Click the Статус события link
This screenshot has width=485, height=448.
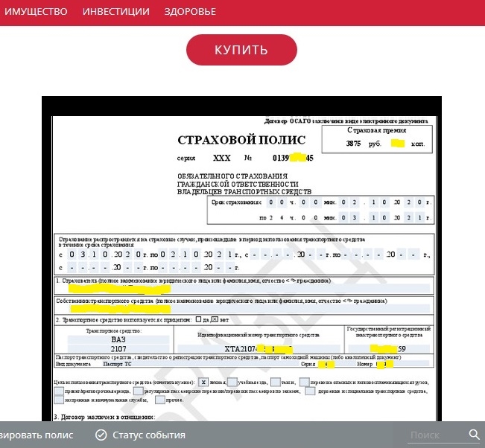point(149,435)
